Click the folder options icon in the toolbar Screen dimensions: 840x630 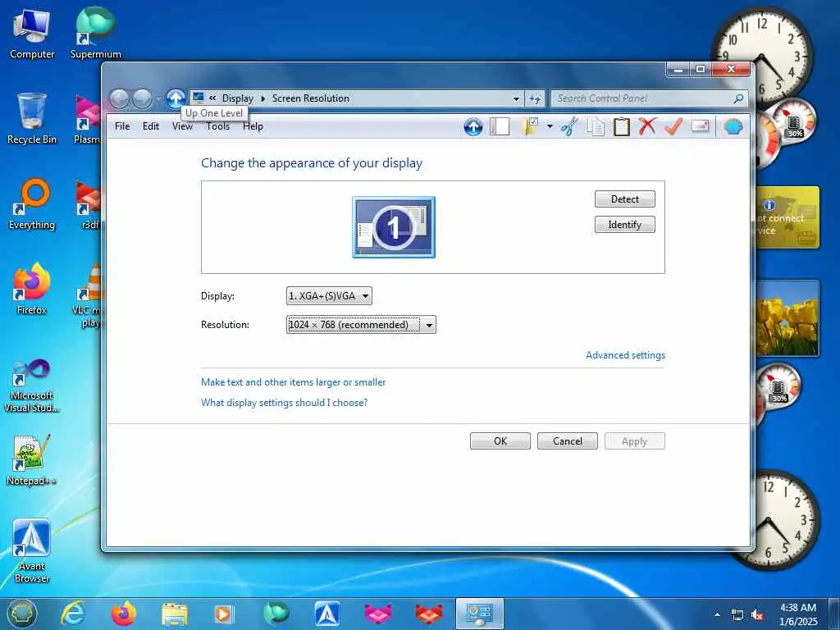[x=531, y=127]
